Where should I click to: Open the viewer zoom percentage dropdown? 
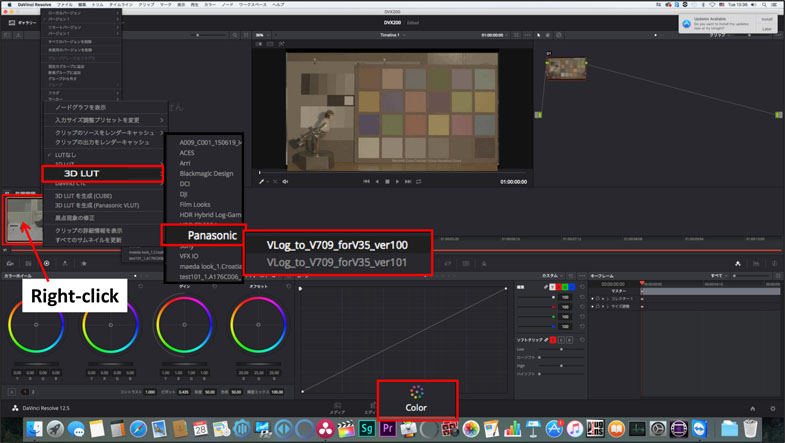pyautogui.click(x=262, y=36)
